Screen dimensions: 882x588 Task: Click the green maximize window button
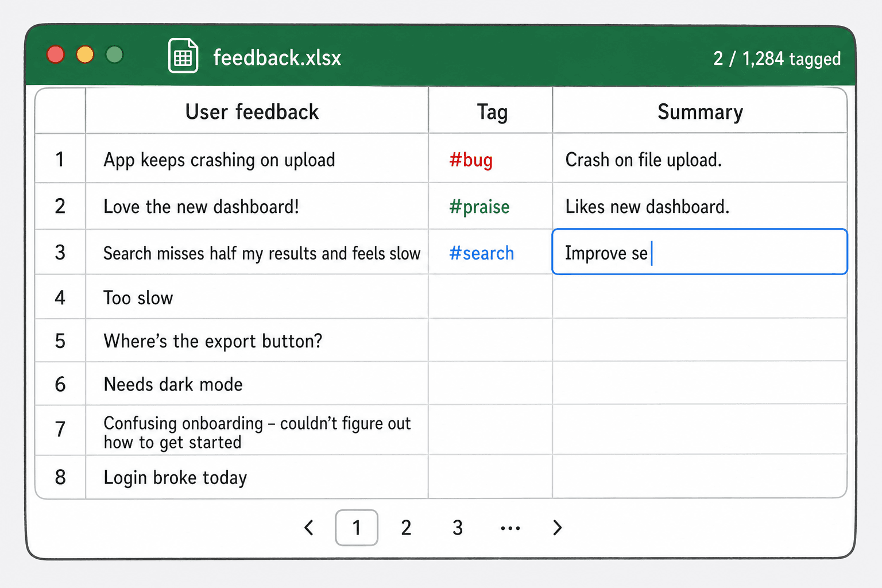115,55
